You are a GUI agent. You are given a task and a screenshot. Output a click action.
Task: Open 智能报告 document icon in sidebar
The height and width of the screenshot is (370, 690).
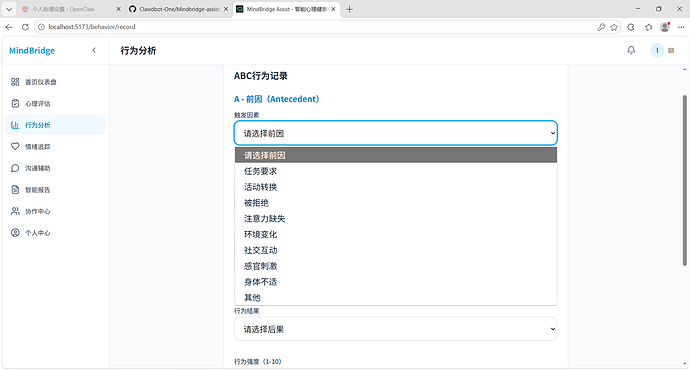pyautogui.click(x=15, y=190)
